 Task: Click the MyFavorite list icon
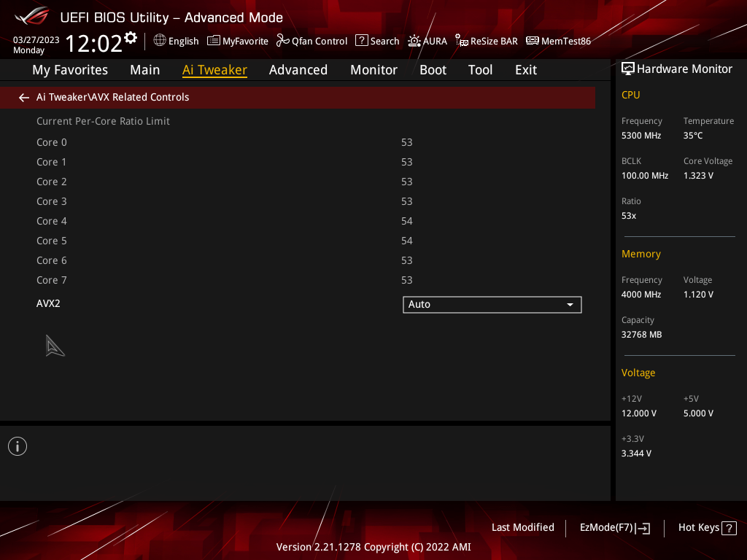click(214, 41)
